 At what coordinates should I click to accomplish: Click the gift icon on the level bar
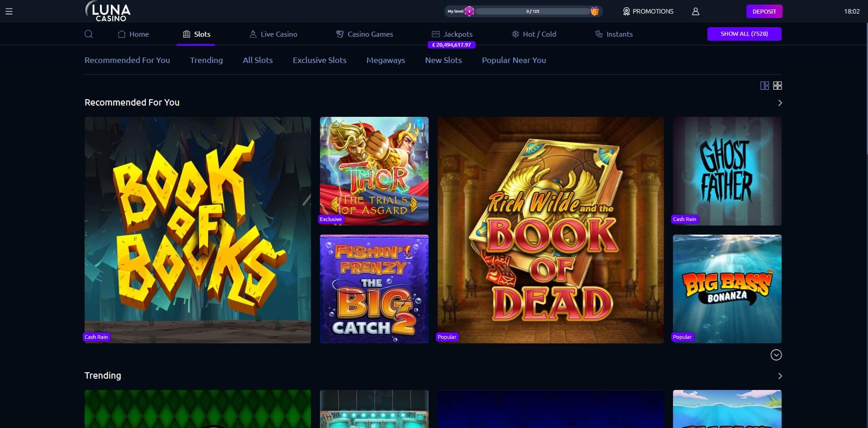[x=595, y=11]
